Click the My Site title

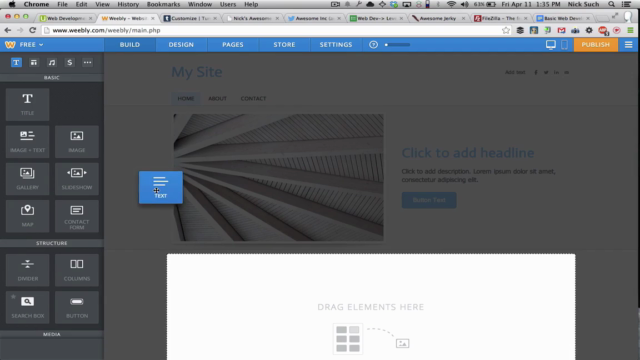[197, 72]
